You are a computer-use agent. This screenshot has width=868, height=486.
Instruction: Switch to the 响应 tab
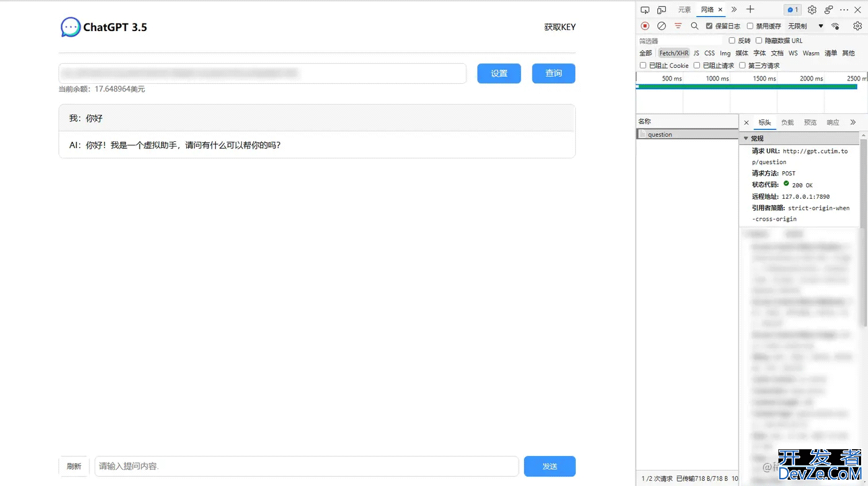click(833, 122)
